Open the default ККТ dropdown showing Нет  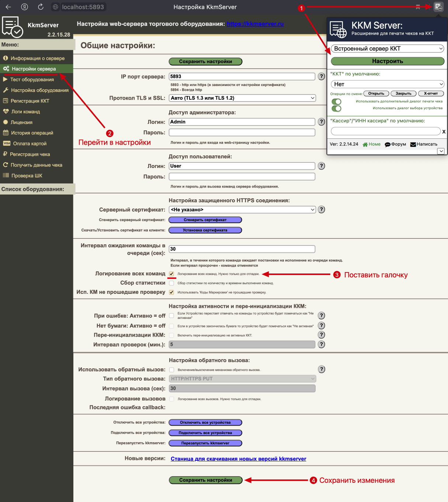(x=388, y=84)
